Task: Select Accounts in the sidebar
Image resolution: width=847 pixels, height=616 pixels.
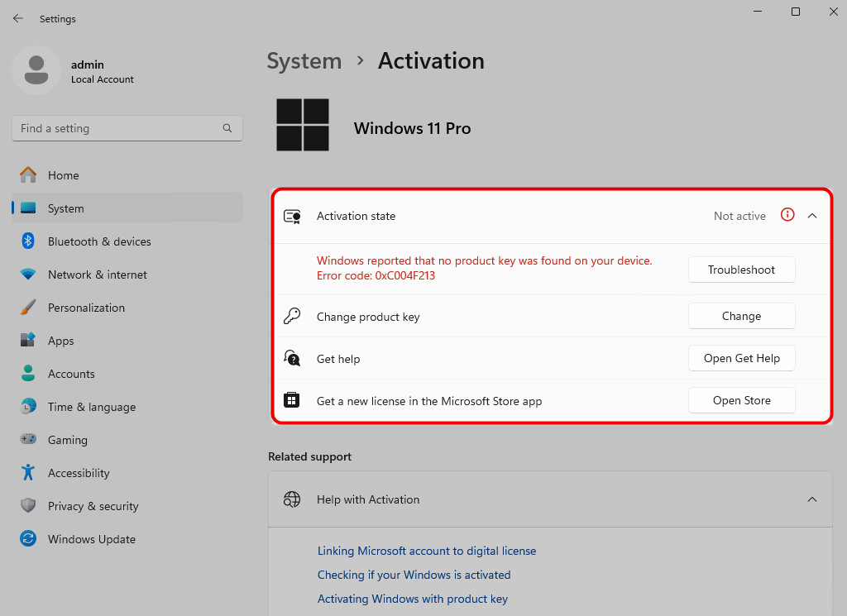Action: 71,374
